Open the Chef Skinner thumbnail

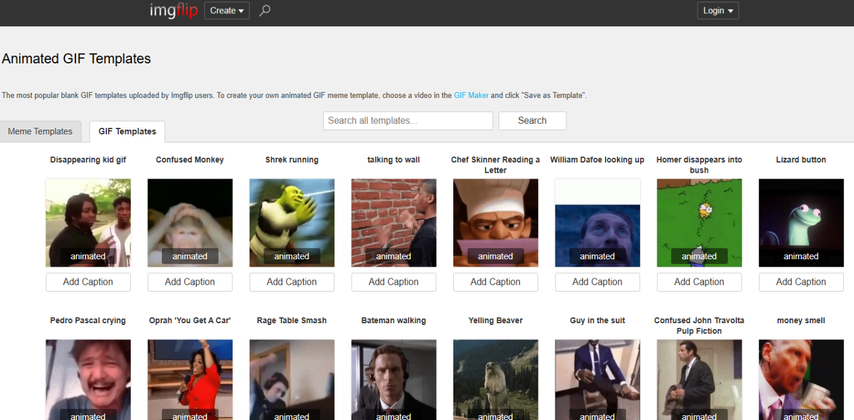[x=496, y=223]
